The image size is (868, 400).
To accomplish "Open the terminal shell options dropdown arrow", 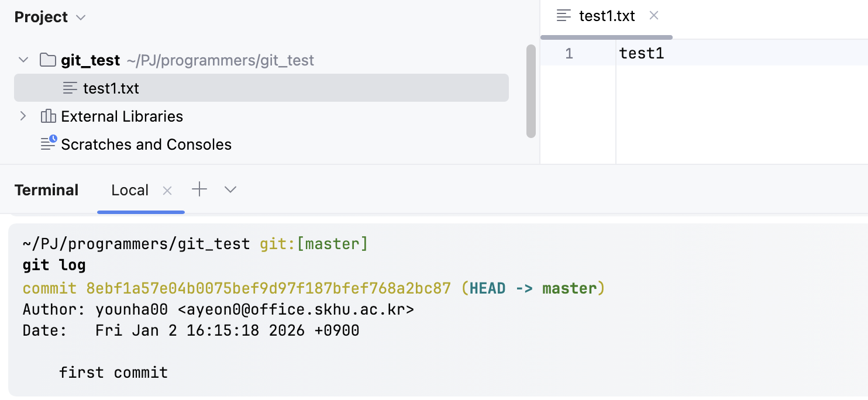I will (230, 189).
